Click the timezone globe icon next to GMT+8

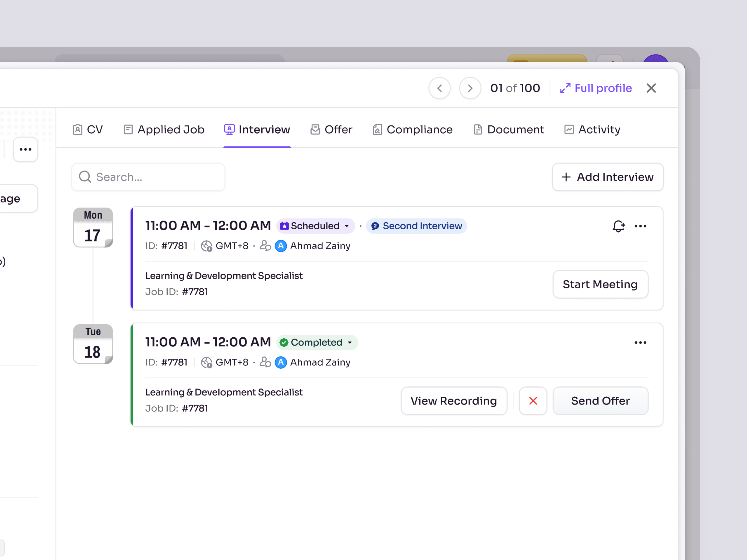pyautogui.click(x=206, y=246)
